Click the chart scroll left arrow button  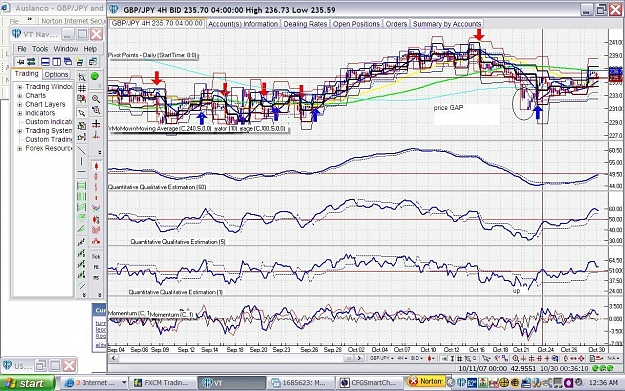pyautogui.click(x=113, y=358)
